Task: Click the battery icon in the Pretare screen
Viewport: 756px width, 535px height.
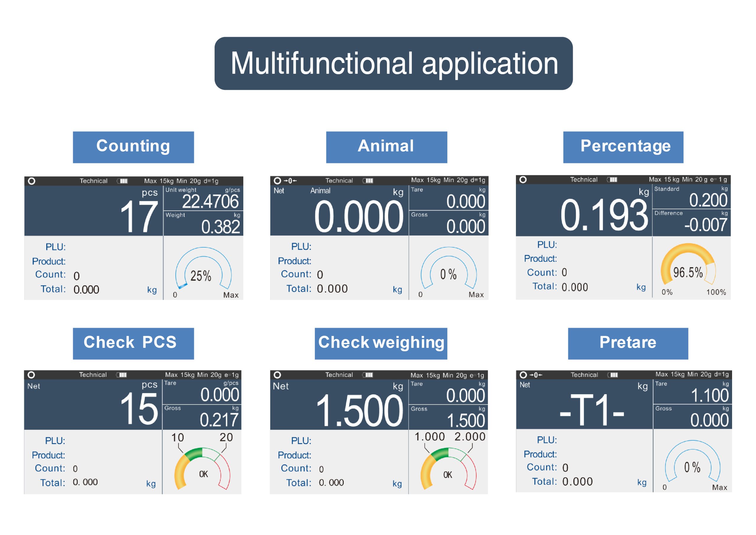Action: pyautogui.click(x=613, y=375)
